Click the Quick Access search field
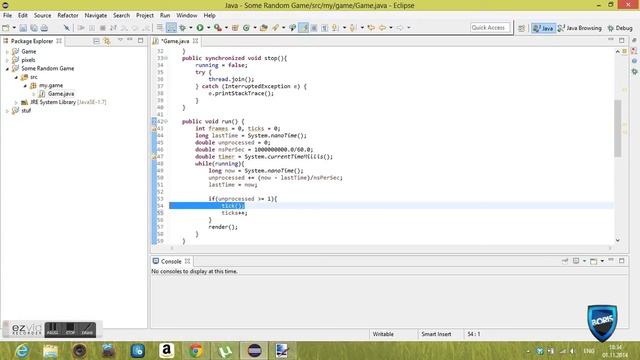640x360 pixels. click(490, 28)
